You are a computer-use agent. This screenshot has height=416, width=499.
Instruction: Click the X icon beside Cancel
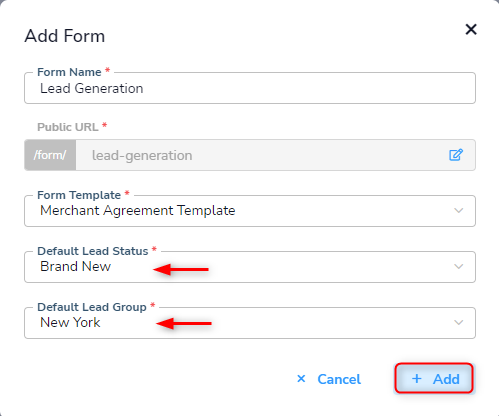tap(301, 379)
